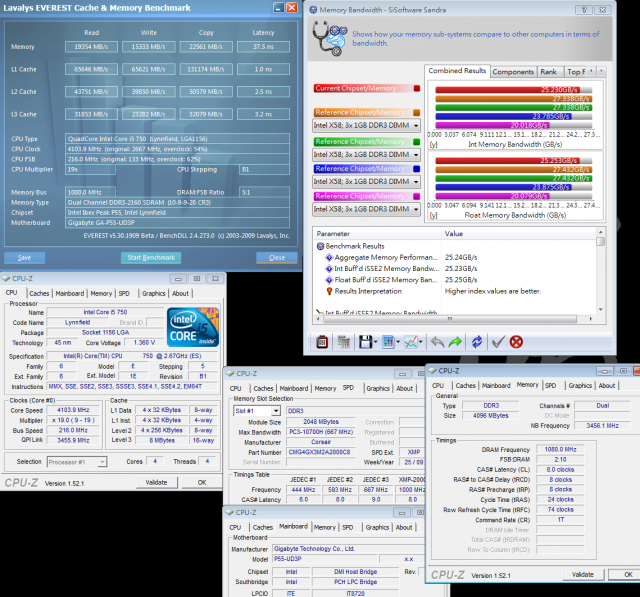This screenshot has width=640, height=597.
Task: Select the Combined Results tab in Sandra
Action: pos(457,71)
